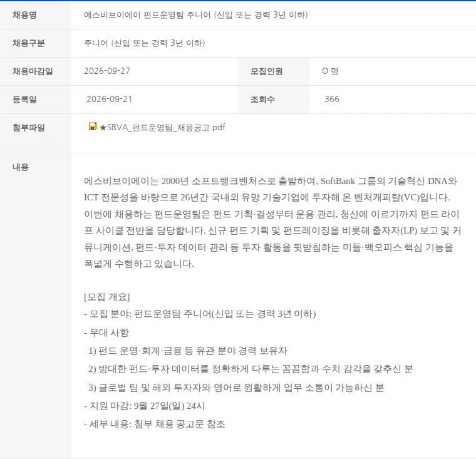Click the 채용구분 value '주니어 (신입 또는 경력 3년 이하)'
Screen dimensions: 476x459
tap(145, 43)
